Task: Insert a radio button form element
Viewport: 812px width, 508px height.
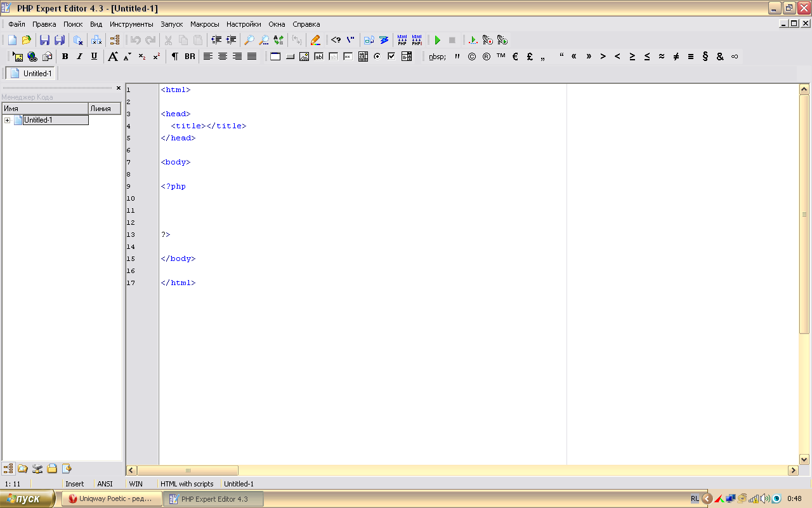Action: 377,57
